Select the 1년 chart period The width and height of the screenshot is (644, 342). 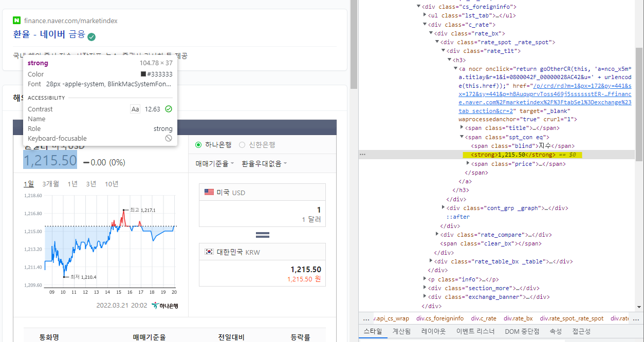tap(73, 184)
